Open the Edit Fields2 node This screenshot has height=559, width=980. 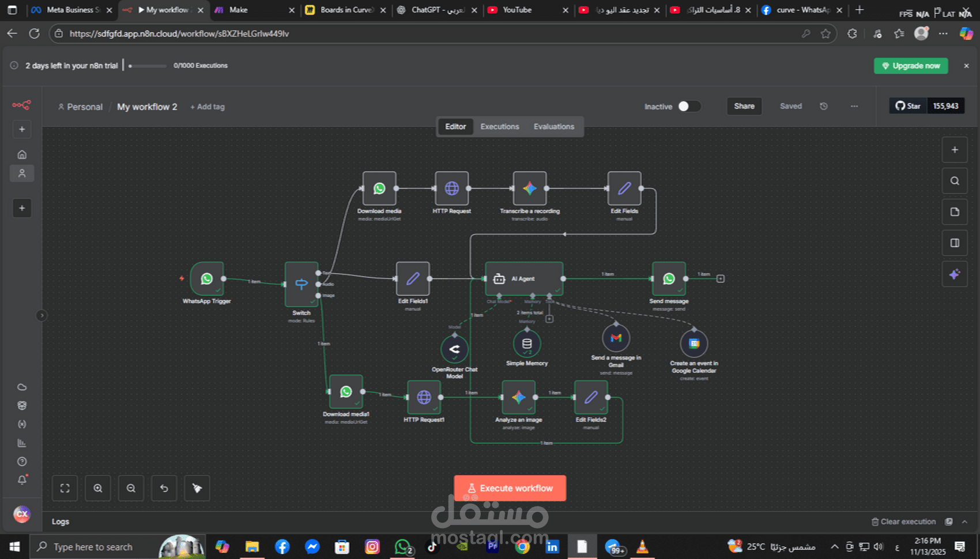591,397
